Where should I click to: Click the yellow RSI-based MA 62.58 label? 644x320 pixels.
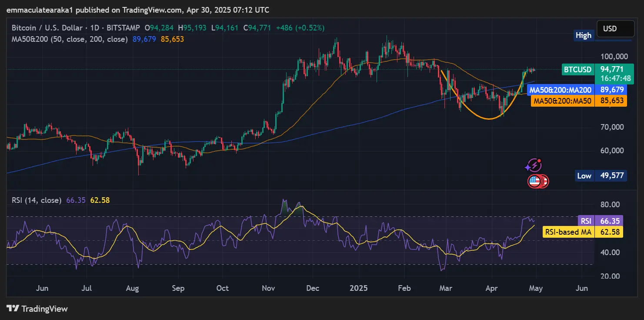[583, 232]
